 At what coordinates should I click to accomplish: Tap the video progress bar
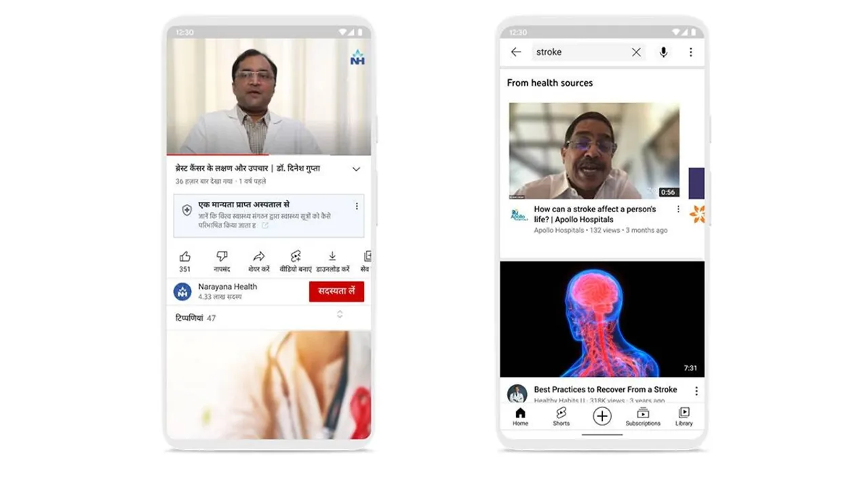click(269, 155)
